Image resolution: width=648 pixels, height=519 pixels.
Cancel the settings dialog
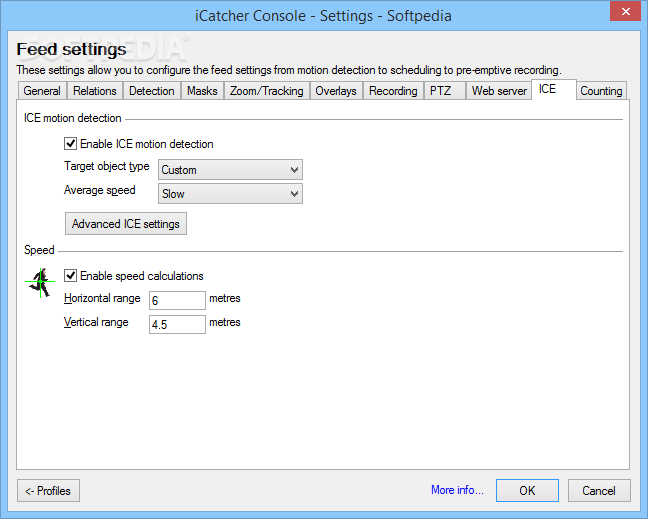(599, 490)
